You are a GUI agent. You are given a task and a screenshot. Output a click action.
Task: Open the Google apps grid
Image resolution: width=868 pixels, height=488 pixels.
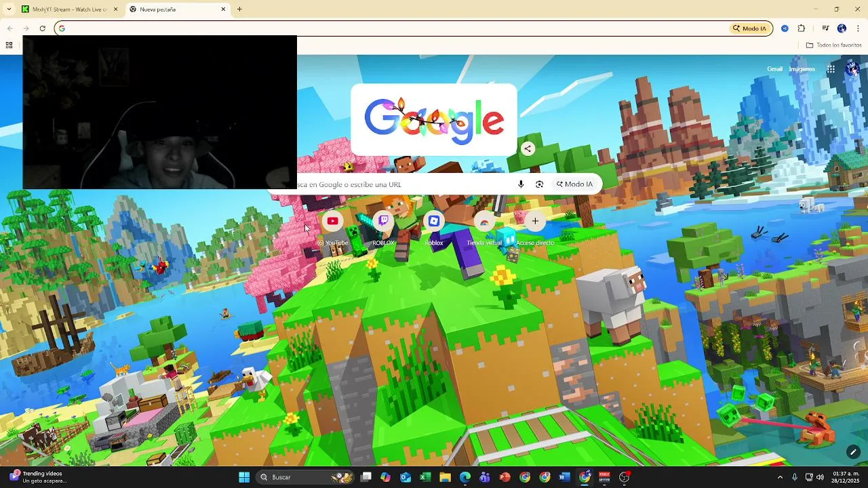[831, 69]
